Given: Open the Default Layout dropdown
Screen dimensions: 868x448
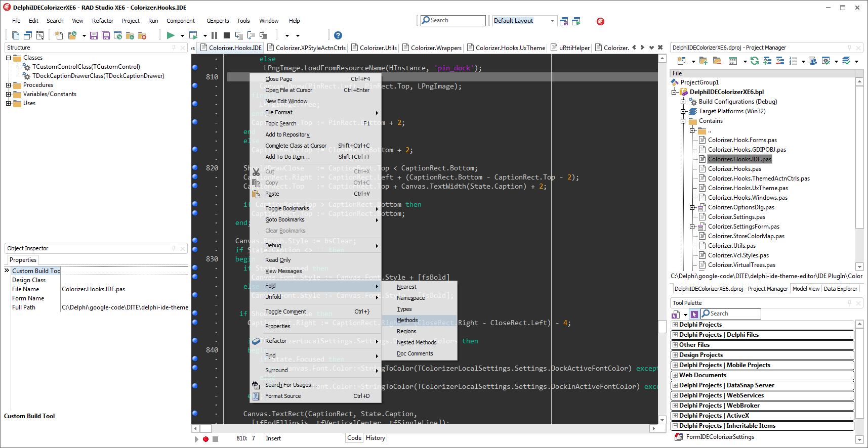Looking at the screenshot, I should pyautogui.click(x=552, y=21).
